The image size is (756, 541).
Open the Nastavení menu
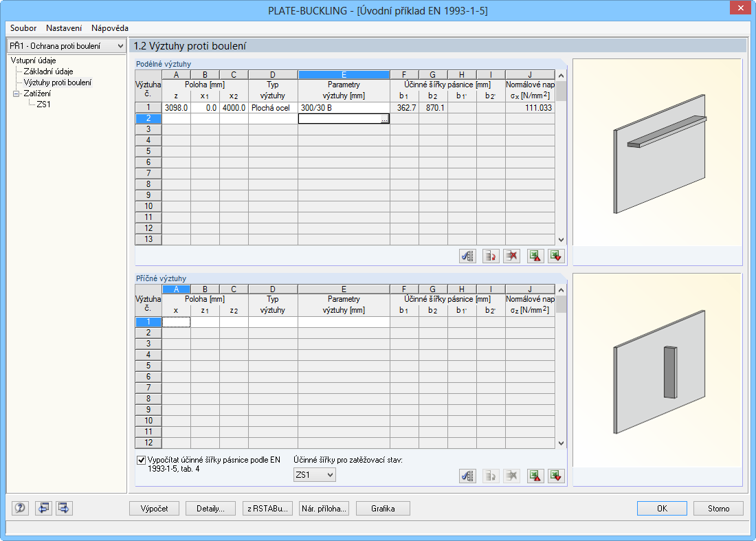coord(64,28)
